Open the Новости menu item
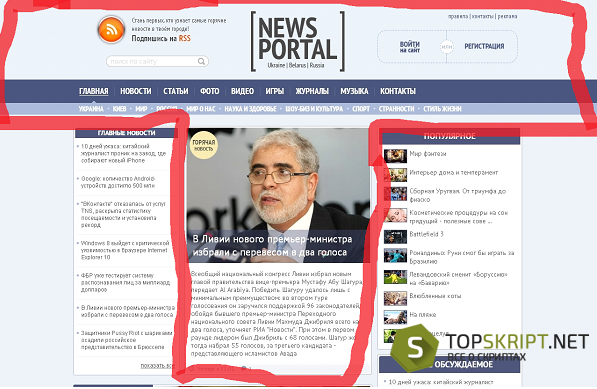The height and width of the screenshot is (389, 597). point(136,91)
